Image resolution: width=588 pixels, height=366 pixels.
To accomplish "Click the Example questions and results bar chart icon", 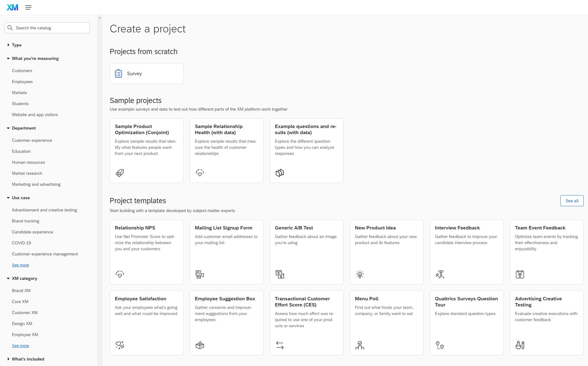I will (x=279, y=173).
